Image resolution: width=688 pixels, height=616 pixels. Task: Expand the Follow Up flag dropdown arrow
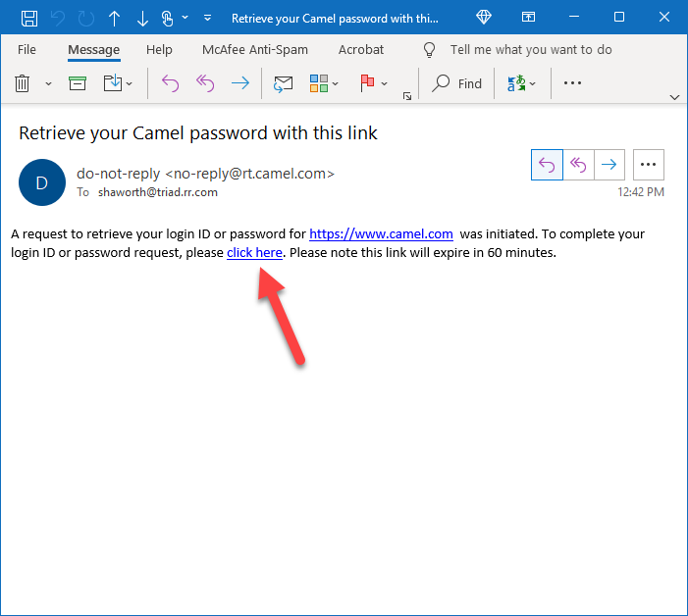[x=385, y=83]
